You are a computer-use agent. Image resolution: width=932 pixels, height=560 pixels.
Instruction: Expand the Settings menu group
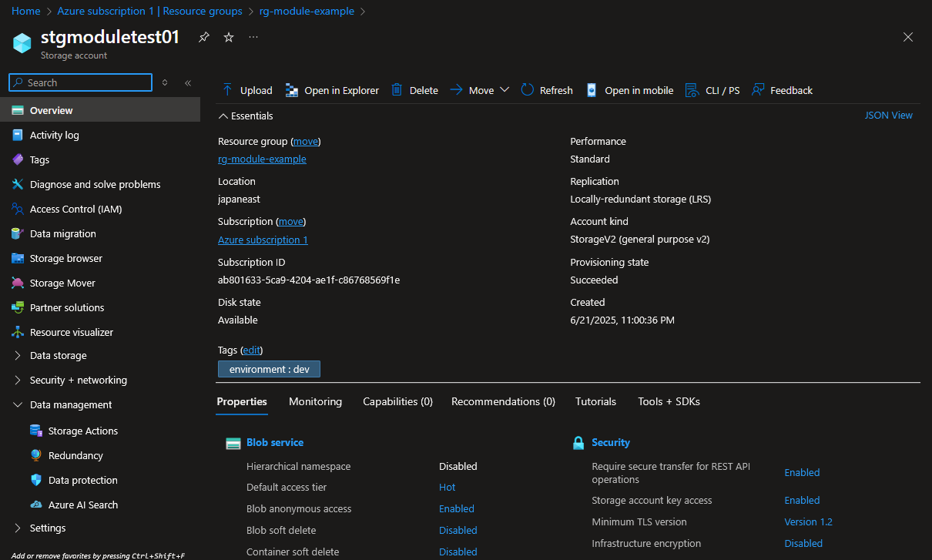[18, 528]
